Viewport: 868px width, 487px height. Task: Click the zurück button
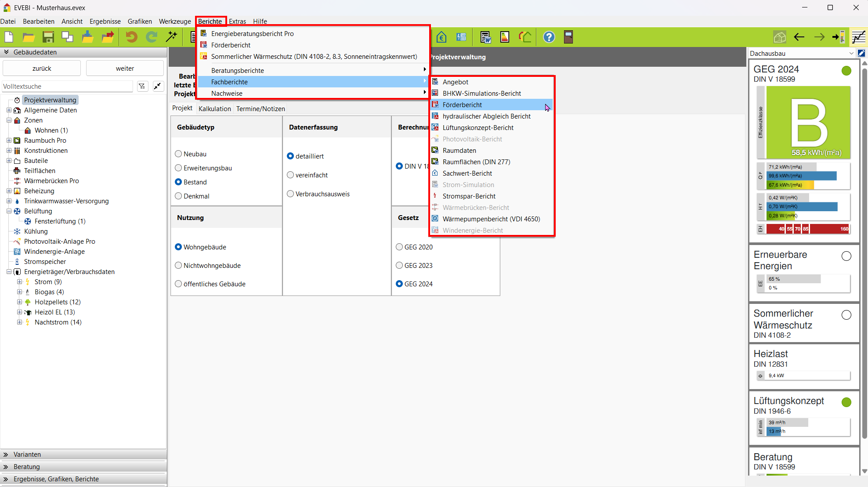(42, 69)
